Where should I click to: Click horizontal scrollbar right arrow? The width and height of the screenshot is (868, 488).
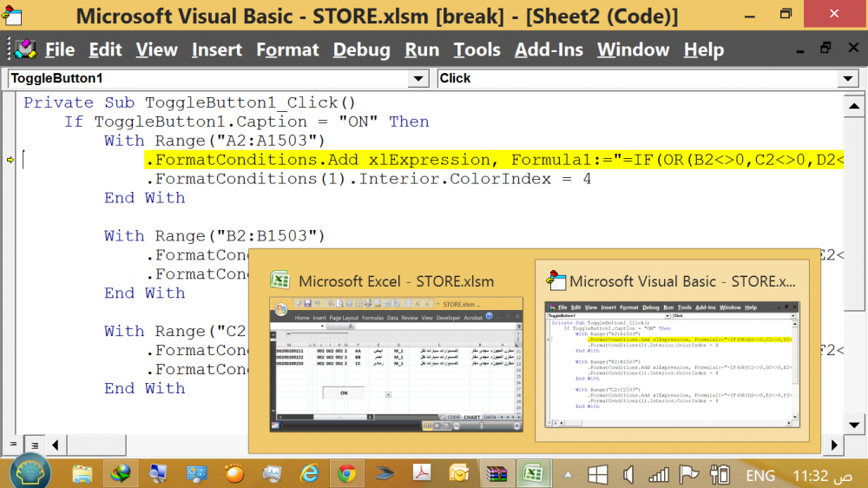click(x=835, y=445)
